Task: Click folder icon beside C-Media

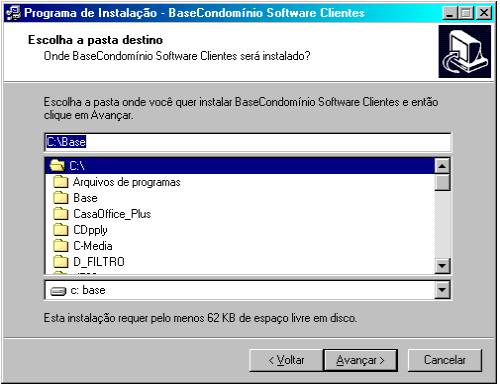Action: click(x=61, y=246)
